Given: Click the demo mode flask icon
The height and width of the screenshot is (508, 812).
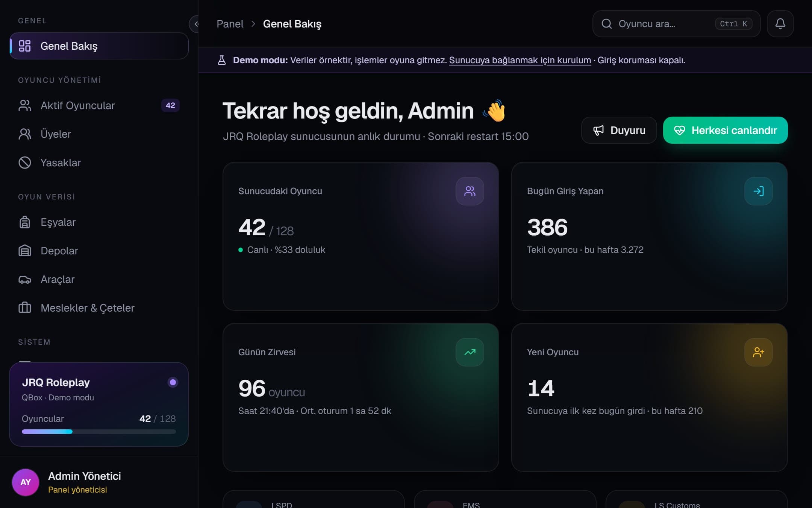Looking at the screenshot, I should click(222, 60).
